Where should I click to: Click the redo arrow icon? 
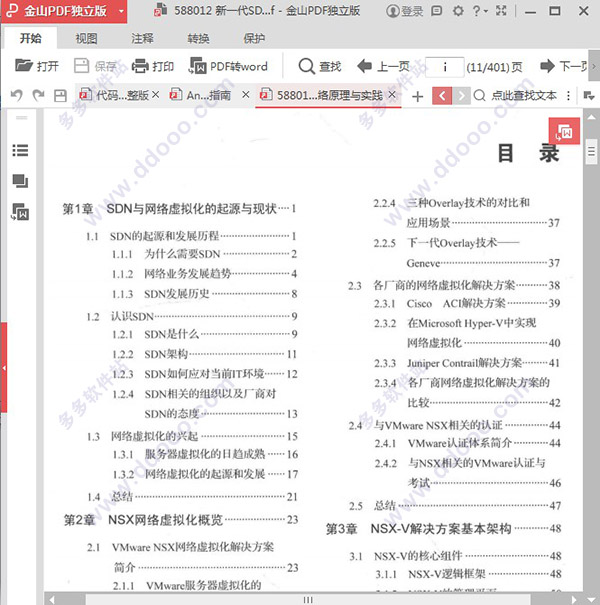pyautogui.click(x=38, y=95)
